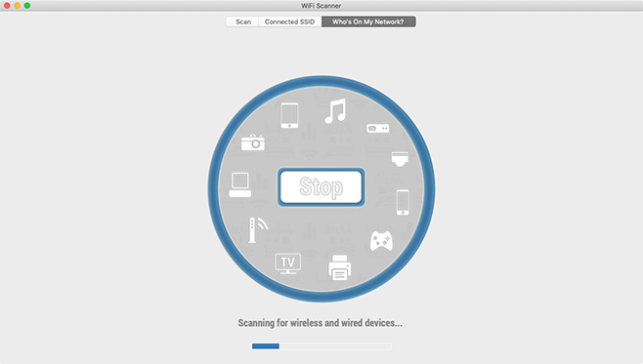Stop the network scan

pos(321,186)
